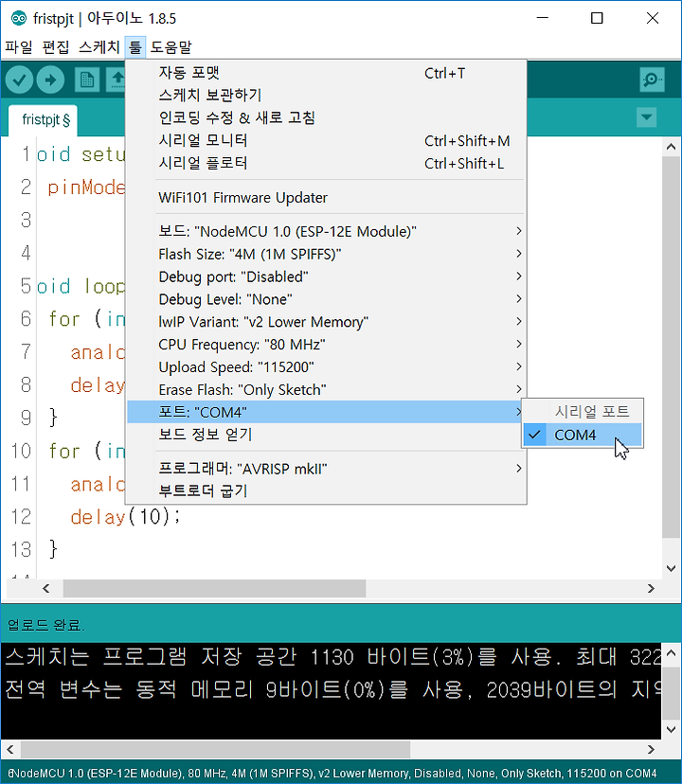
Task: Open the 도움말 menu
Action: (x=171, y=47)
